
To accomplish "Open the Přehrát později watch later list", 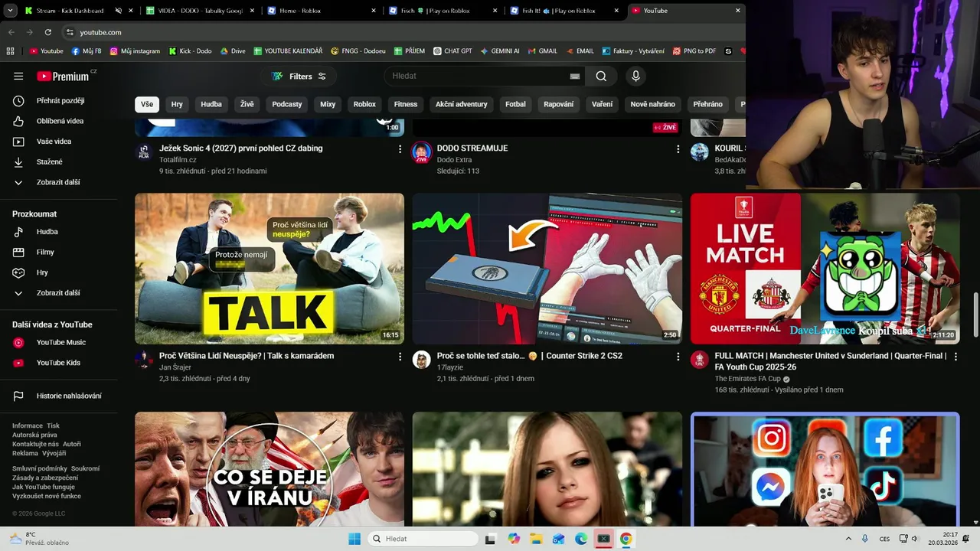I will point(59,101).
